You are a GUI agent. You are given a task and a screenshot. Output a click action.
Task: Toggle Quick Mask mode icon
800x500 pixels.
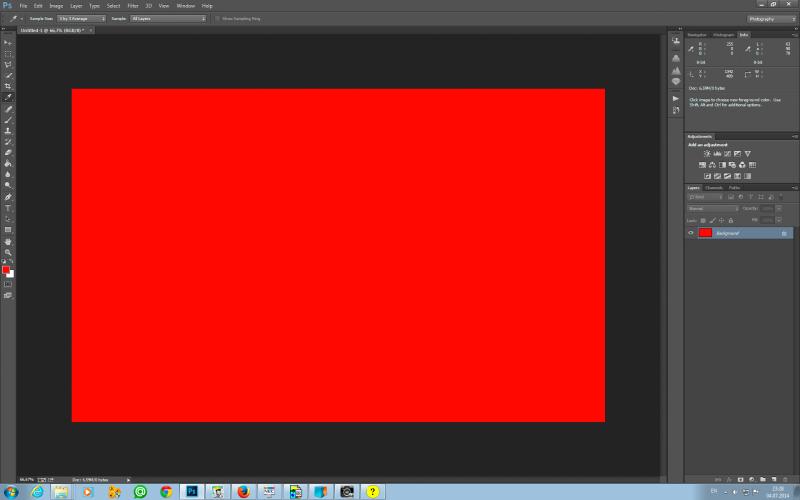pos(8,284)
